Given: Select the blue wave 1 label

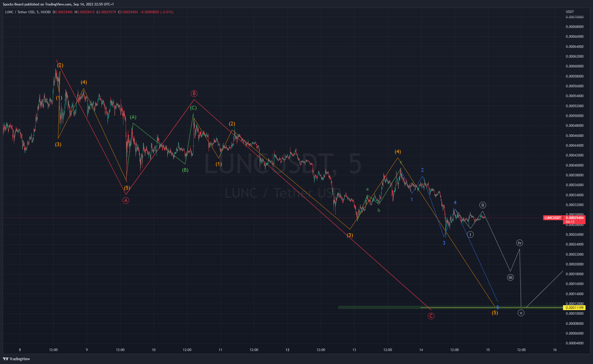Looking at the screenshot, I should click(x=412, y=199).
